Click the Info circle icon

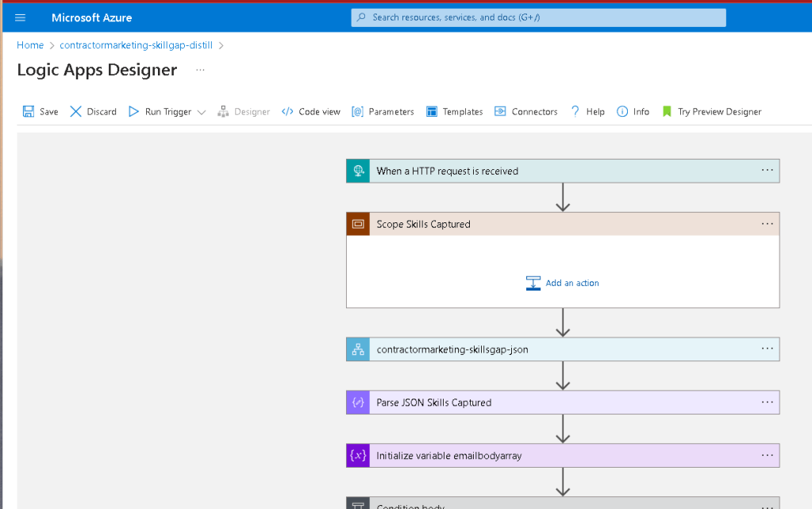click(622, 111)
